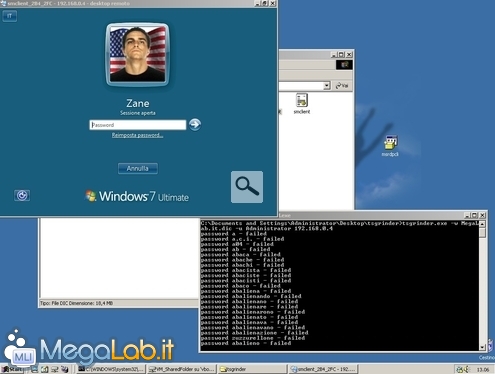495x374 pixels.
Task: Select the smclient file icon in folder
Action: click(x=302, y=104)
